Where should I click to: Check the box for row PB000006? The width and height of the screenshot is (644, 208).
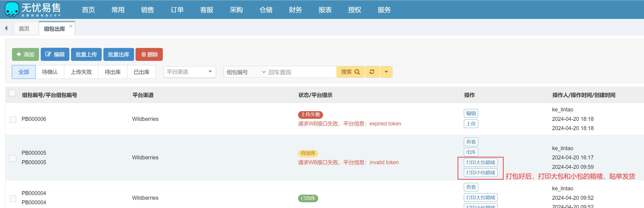(x=13, y=119)
